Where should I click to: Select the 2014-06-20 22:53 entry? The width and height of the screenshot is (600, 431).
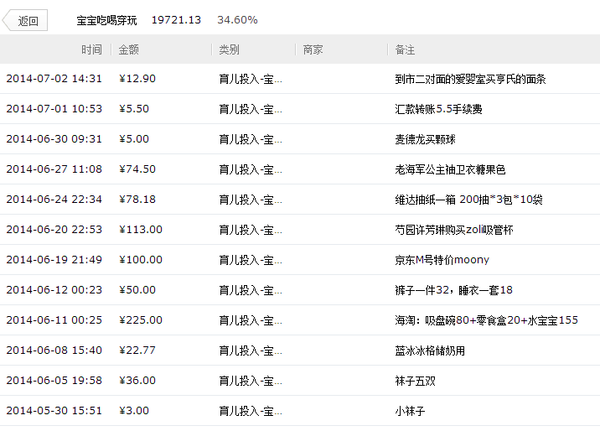(300, 230)
